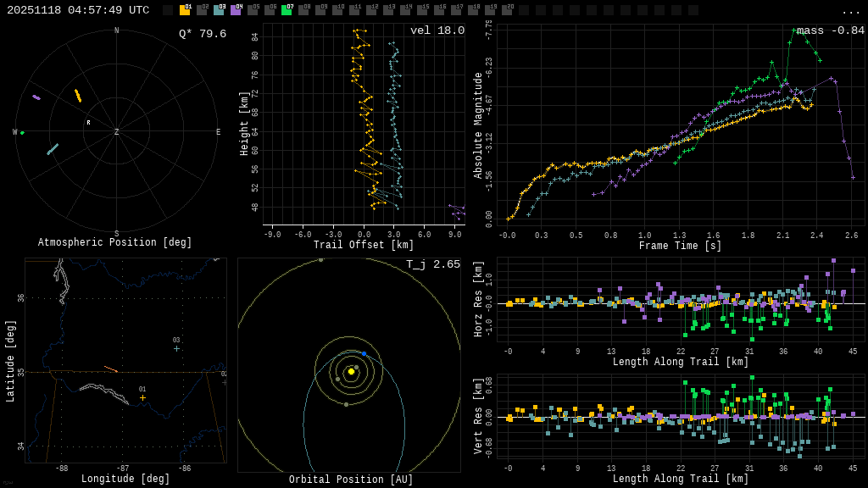Viewport: 868px width, 488px height.
Task: Select the inactive station 02 slot
Action: (202, 10)
